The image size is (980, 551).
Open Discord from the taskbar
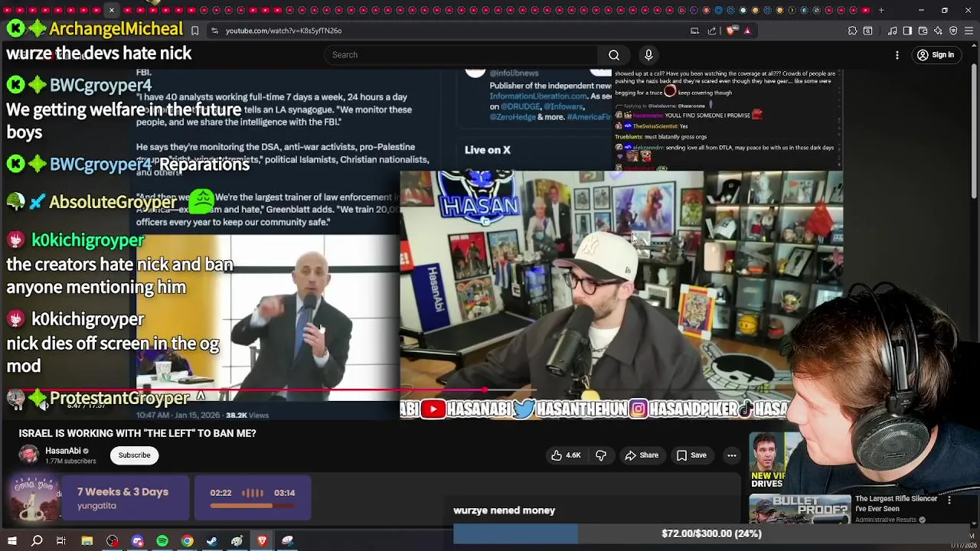[138, 541]
